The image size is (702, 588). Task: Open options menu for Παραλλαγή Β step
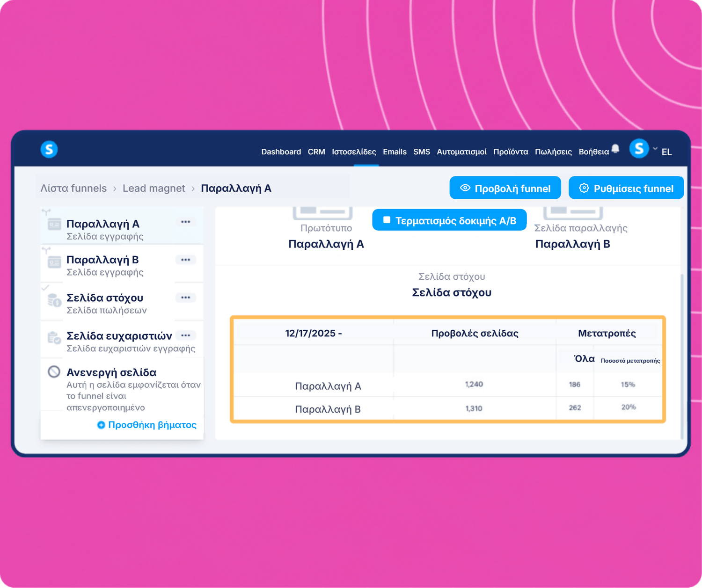pyautogui.click(x=186, y=260)
